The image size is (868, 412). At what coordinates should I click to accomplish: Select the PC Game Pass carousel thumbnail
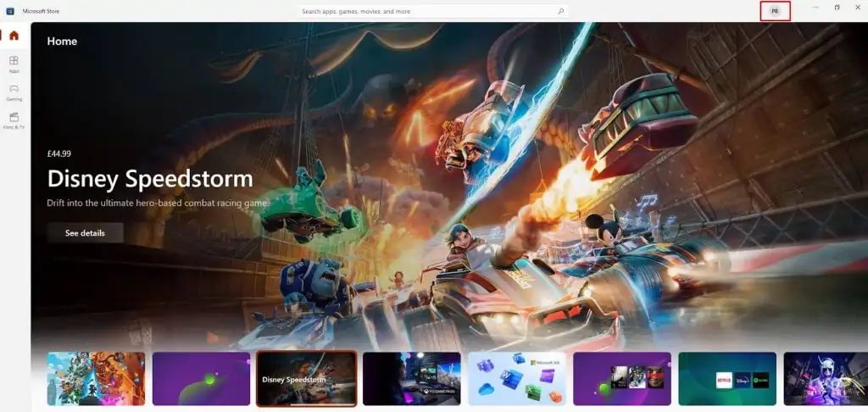click(x=411, y=379)
